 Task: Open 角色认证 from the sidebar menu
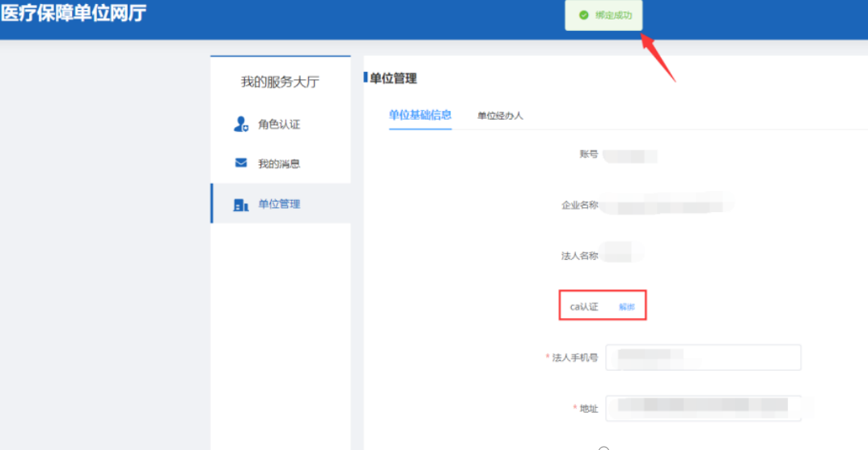(279, 124)
